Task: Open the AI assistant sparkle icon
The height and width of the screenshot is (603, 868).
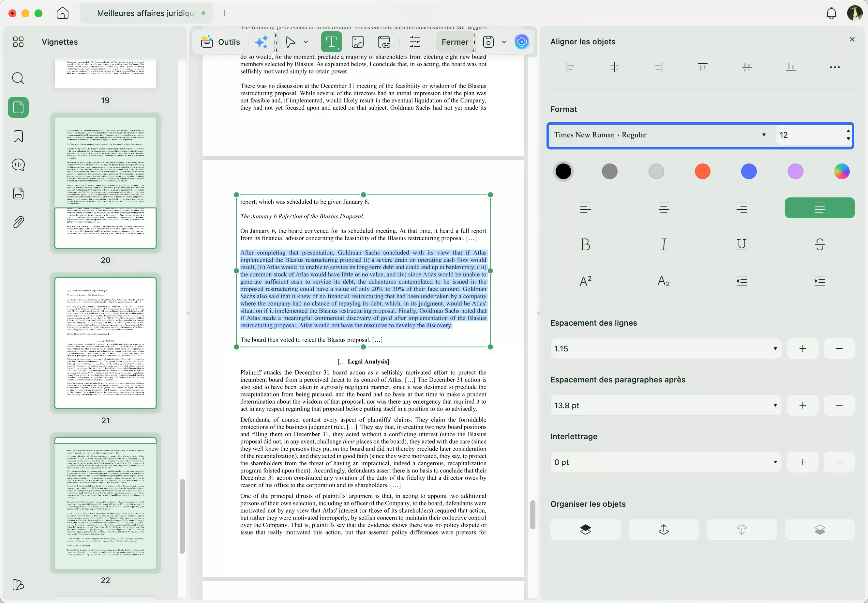Action: [261, 42]
